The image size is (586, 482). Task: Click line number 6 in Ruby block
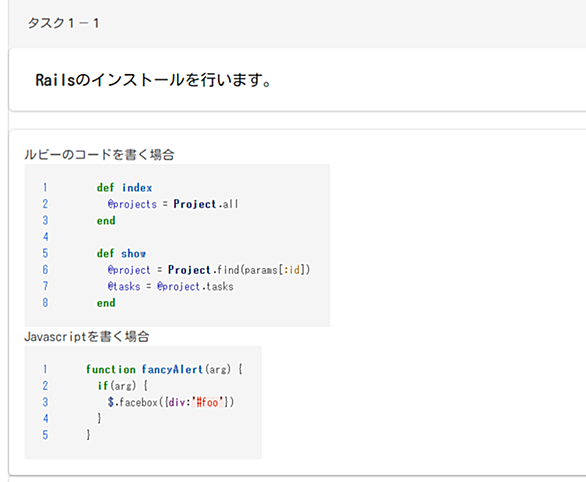[x=45, y=270]
